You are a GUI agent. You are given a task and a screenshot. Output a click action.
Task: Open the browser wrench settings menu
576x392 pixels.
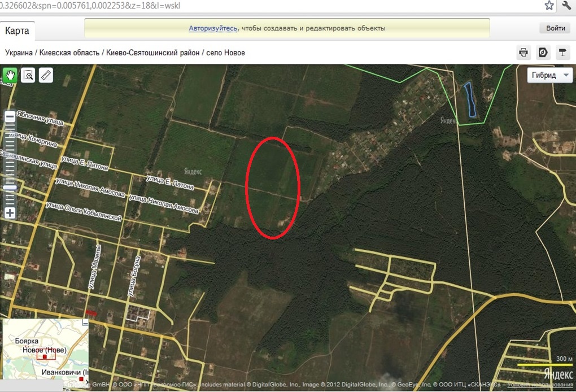[x=566, y=5]
